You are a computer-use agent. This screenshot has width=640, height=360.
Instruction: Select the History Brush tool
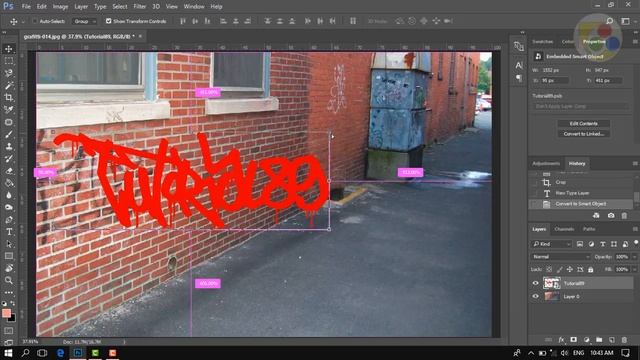[x=9, y=158]
